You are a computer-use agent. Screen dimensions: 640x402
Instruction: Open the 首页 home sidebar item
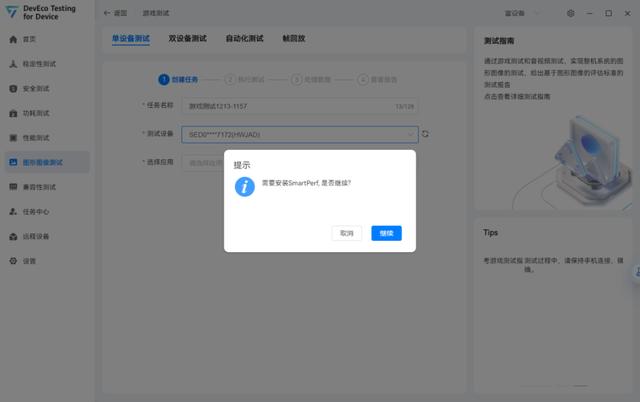point(47,40)
